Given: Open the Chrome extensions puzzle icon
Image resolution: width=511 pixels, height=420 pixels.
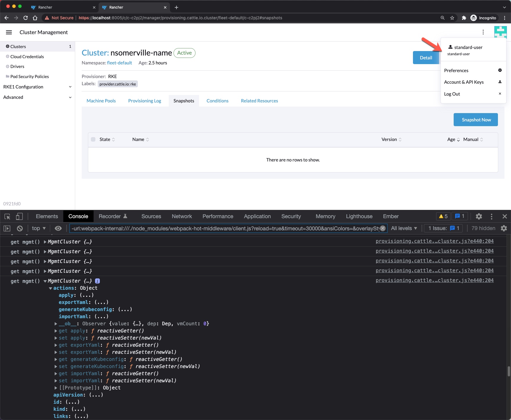Looking at the screenshot, I should [x=464, y=18].
